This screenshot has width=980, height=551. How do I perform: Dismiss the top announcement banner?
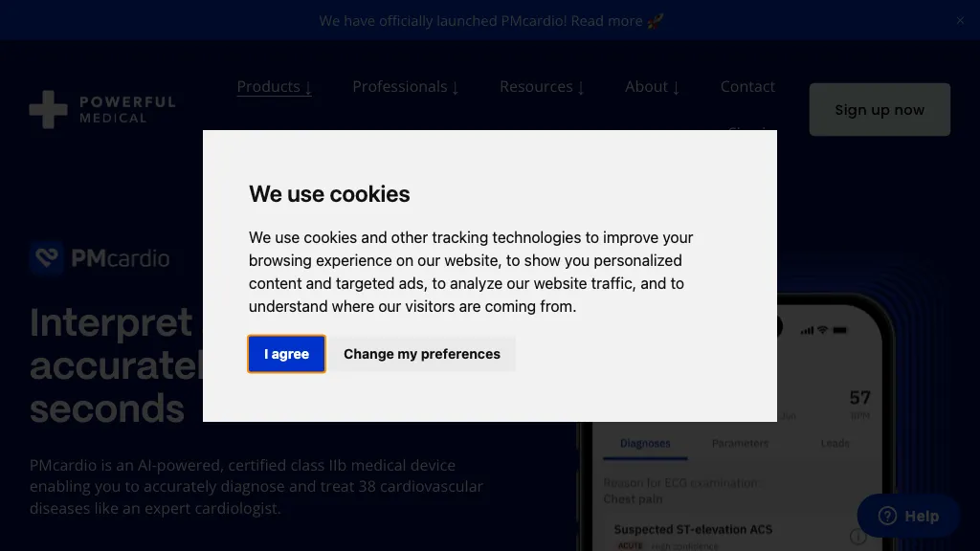pyautogui.click(x=960, y=20)
